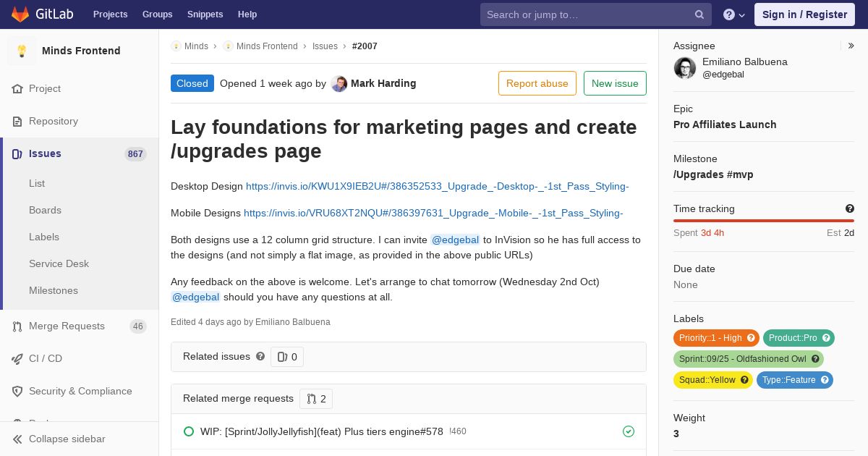Click the Related issues help icon
Viewport: 868px width, 456px height.
pyautogui.click(x=260, y=356)
